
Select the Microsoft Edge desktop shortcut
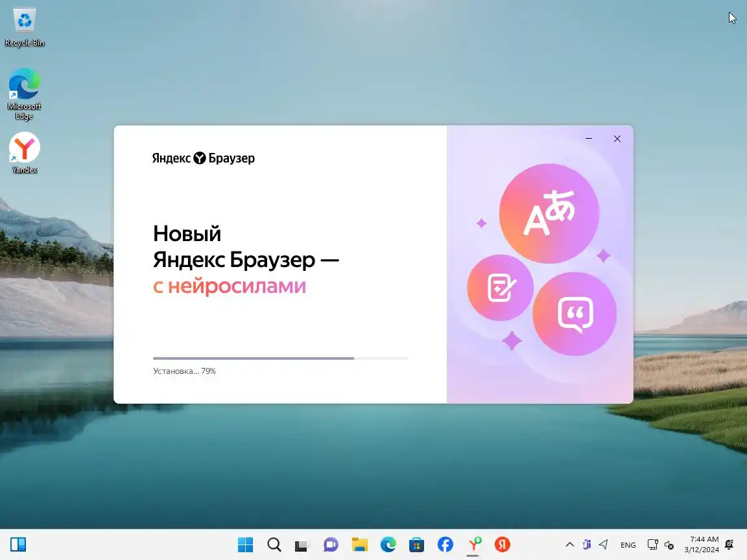24,94
